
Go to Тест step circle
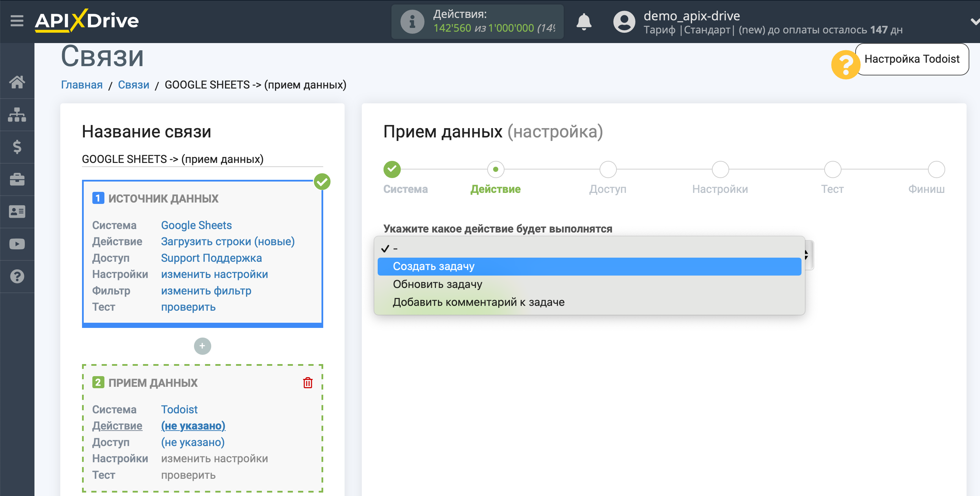coord(832,169)
